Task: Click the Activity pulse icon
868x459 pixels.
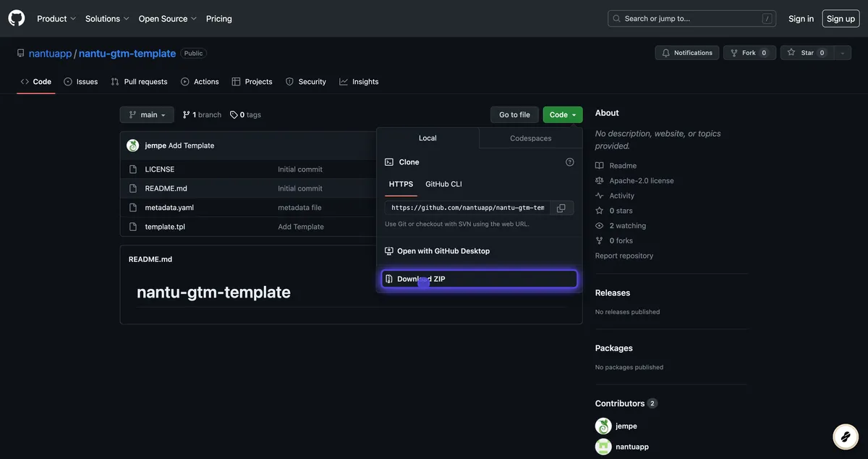Action: (x=600, y=195)
